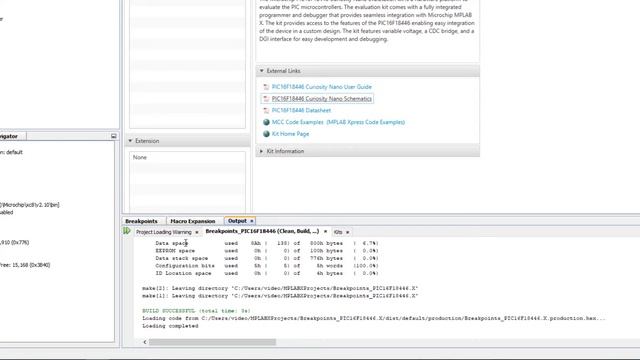Click the 'Data space' memory usage row

click(267, 243)
